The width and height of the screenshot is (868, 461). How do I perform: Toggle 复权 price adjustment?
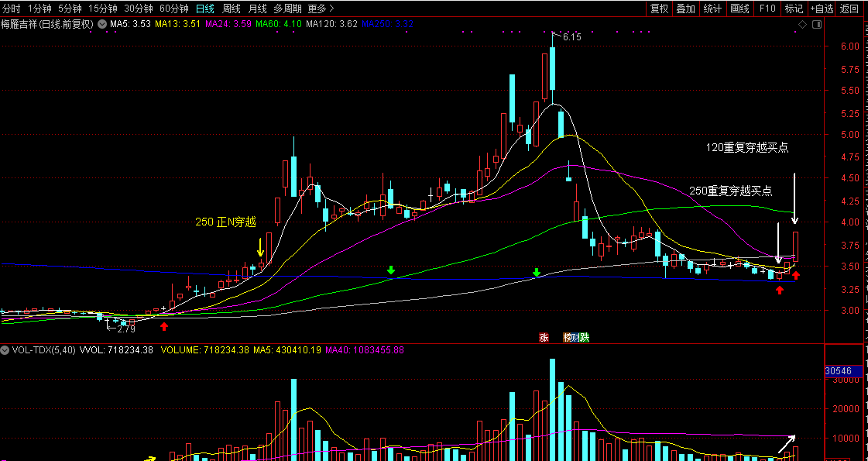coord(659,9)
